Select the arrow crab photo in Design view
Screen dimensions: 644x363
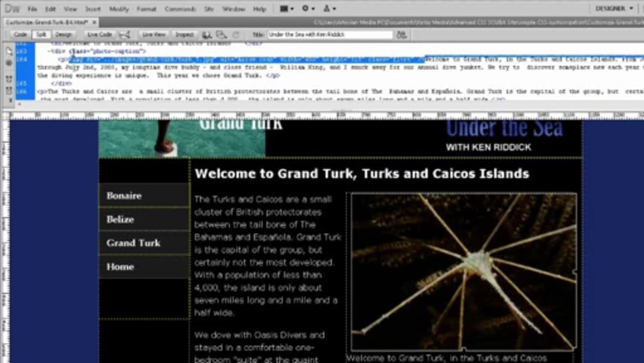click(x=464, y=271)
